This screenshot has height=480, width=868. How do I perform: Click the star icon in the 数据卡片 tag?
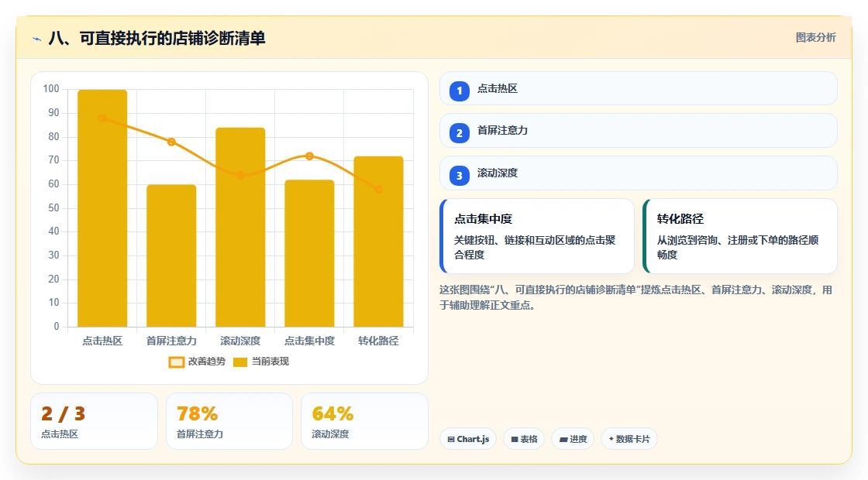[x=611, y=438]
